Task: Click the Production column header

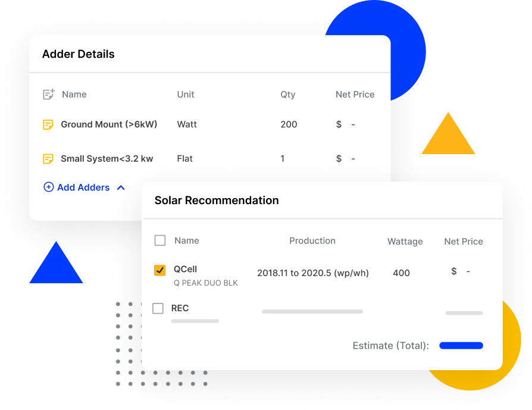Action: [312, 240]
